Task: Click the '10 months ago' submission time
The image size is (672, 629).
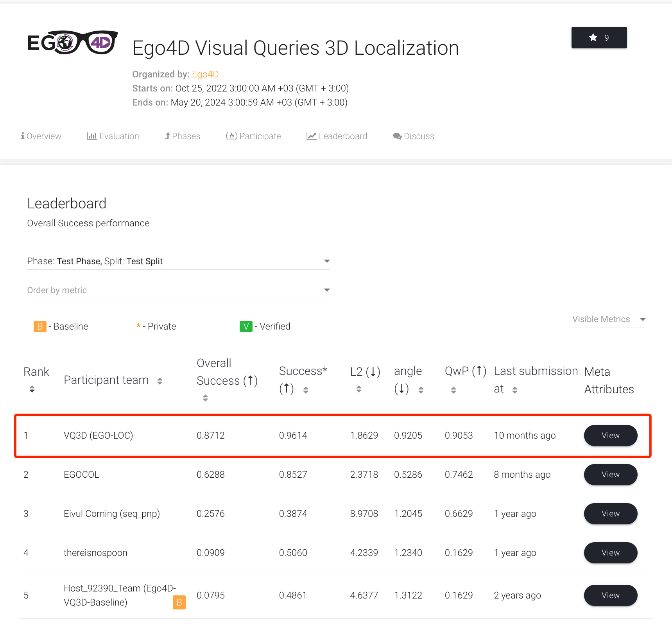Action: pyautogui.click(x=525, y=435)
